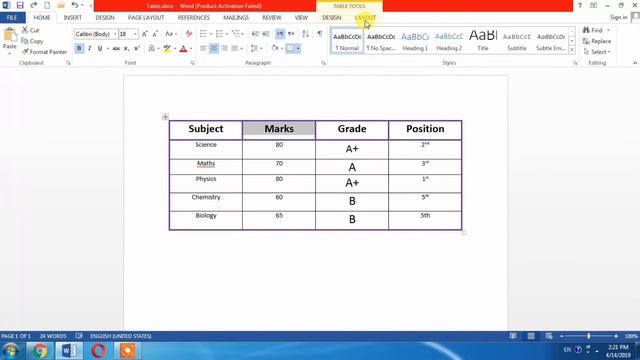Activate the Format Painter tool
Screen dimensions: 640x360
coord(44,52)
